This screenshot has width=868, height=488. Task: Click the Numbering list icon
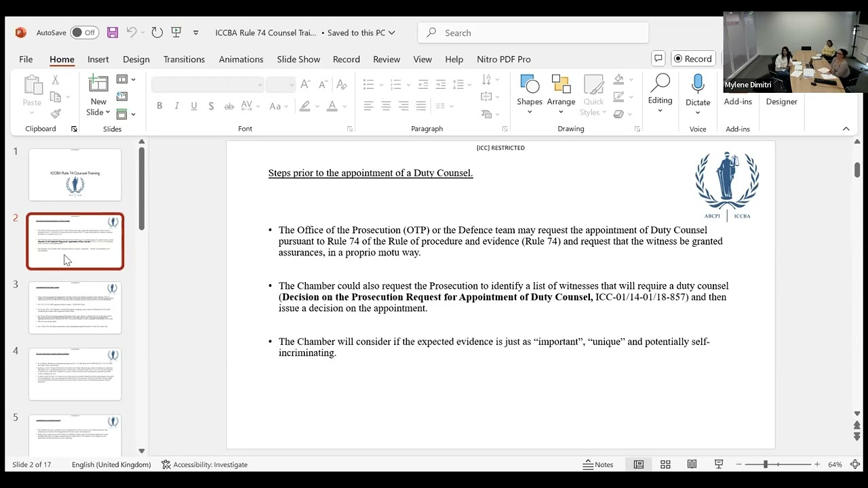point(395,84)
